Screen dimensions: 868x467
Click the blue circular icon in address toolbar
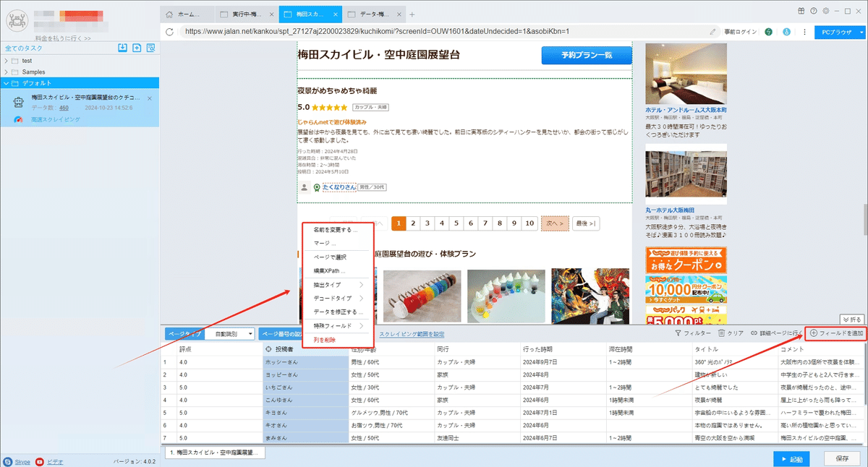pos(786,32)
